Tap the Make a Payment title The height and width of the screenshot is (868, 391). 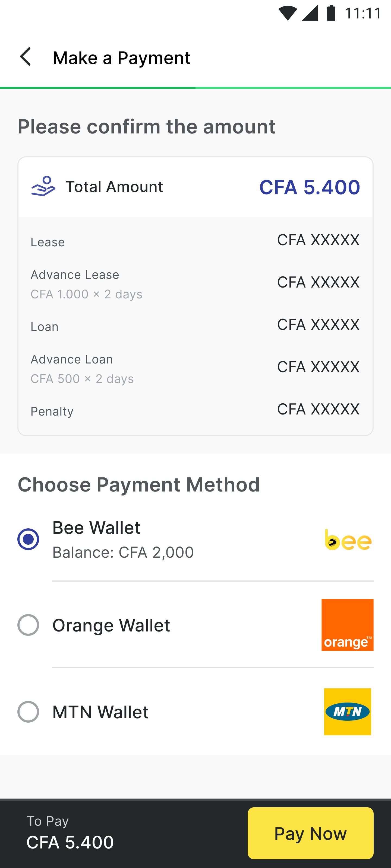tap(121, 58)
